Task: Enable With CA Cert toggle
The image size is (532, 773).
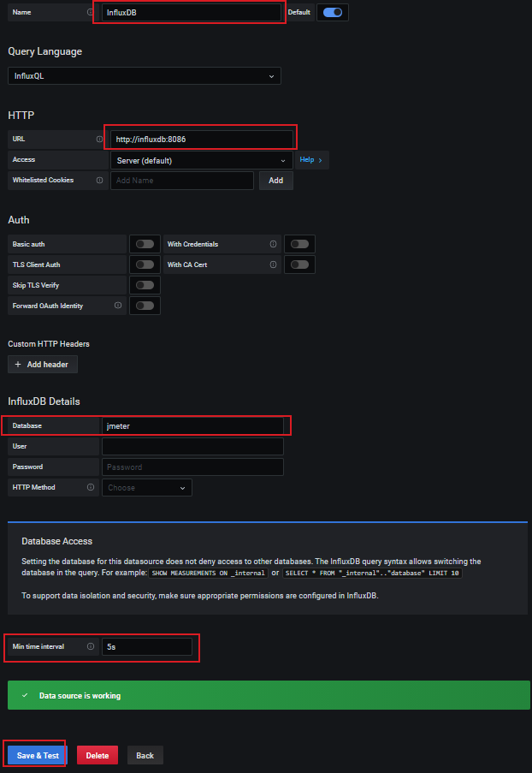Action: coord(299,265)
